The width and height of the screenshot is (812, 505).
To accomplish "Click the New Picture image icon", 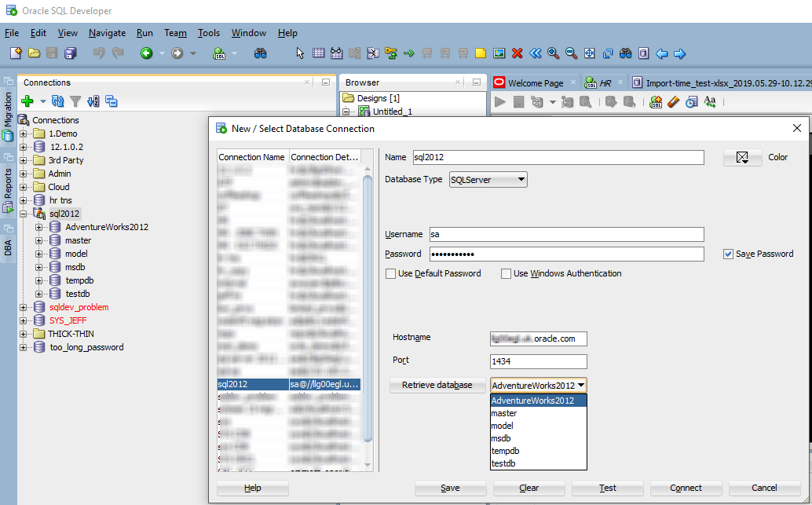I will point(499,53).
